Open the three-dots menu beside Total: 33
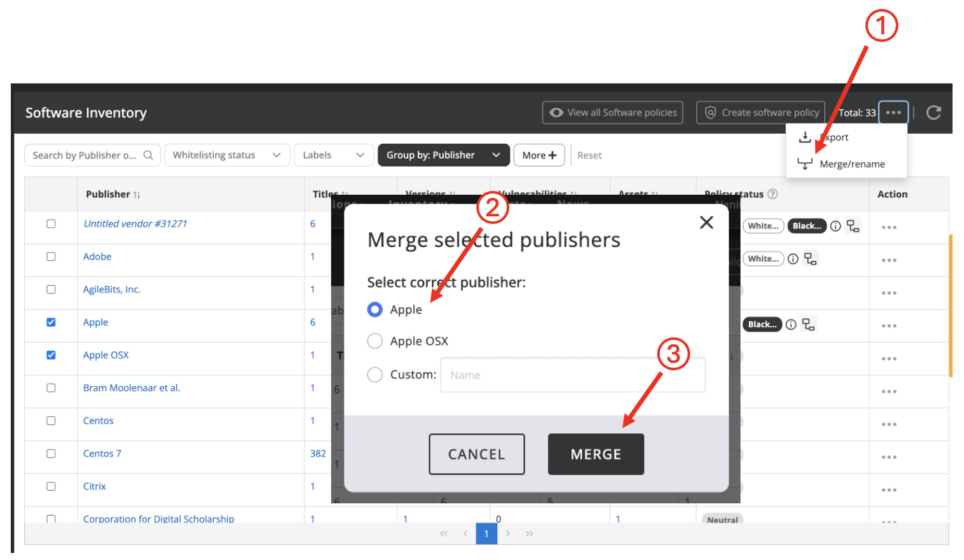The width and height of the screenshot is (964, 560). tap(893, 113)
